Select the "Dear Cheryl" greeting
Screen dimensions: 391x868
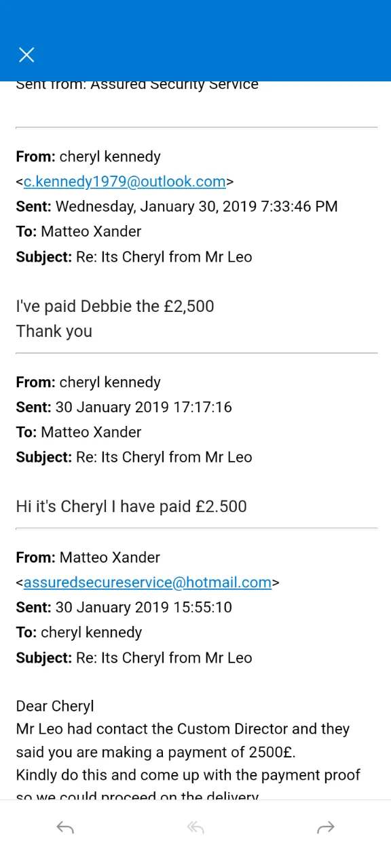point(55,706)
